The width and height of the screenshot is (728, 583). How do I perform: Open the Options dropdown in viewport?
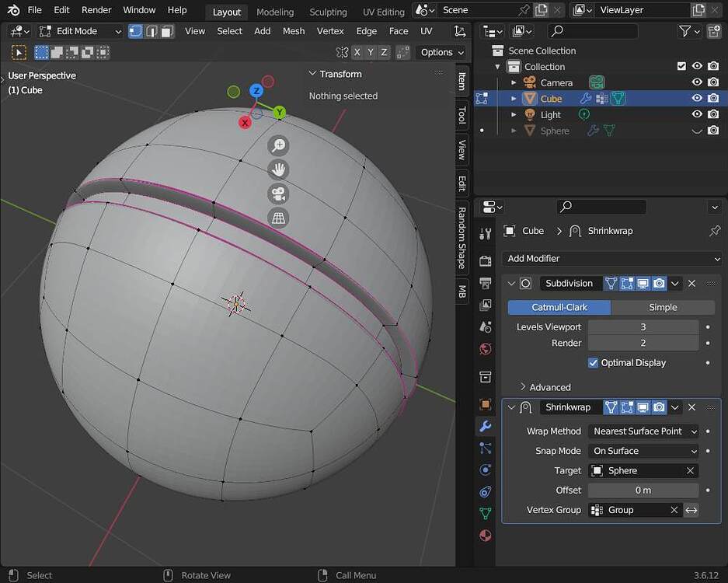[441, 53]
